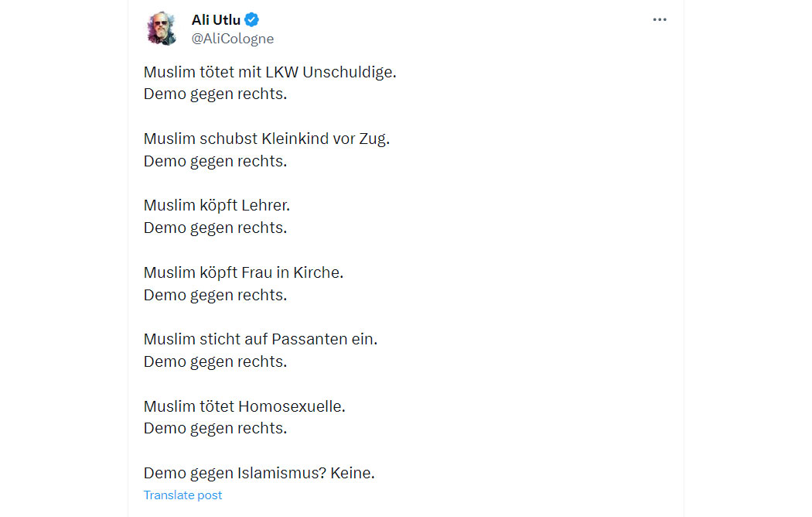Click the blue verified badge icon

coord(251,19)
